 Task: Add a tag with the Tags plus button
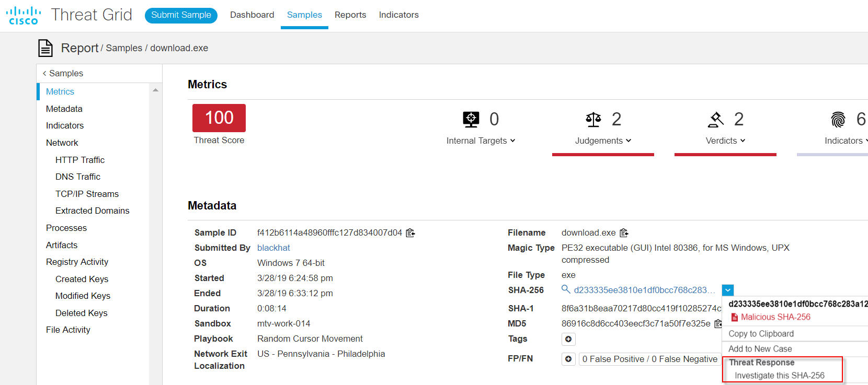568,339
